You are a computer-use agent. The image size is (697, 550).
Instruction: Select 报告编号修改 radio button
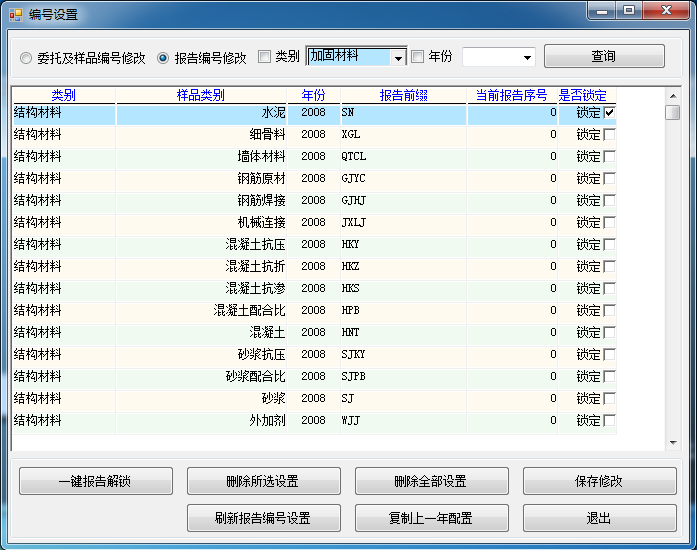[164, 58]
